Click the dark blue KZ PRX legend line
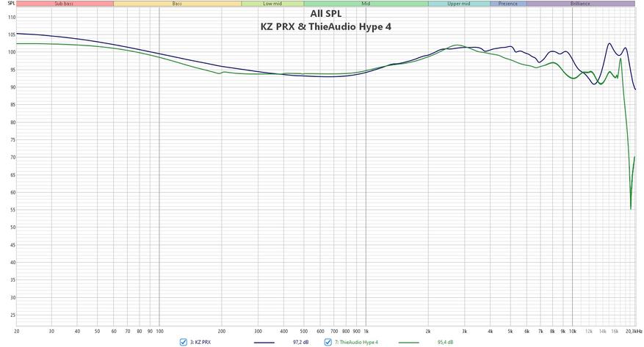This screenshot has height=347, width=644. 264,343
